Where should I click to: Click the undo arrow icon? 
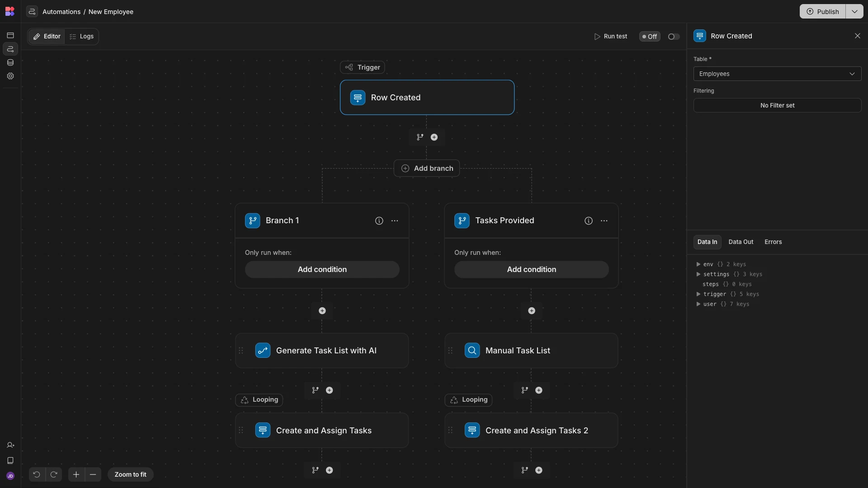(37, 474)
